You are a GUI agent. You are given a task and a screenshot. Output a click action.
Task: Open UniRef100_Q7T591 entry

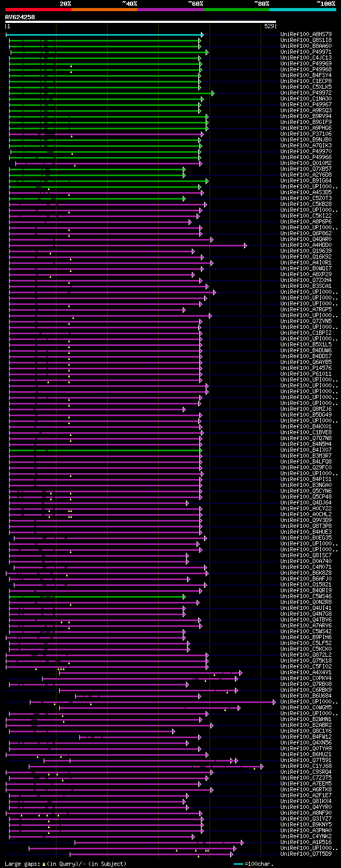pos(306,760)
